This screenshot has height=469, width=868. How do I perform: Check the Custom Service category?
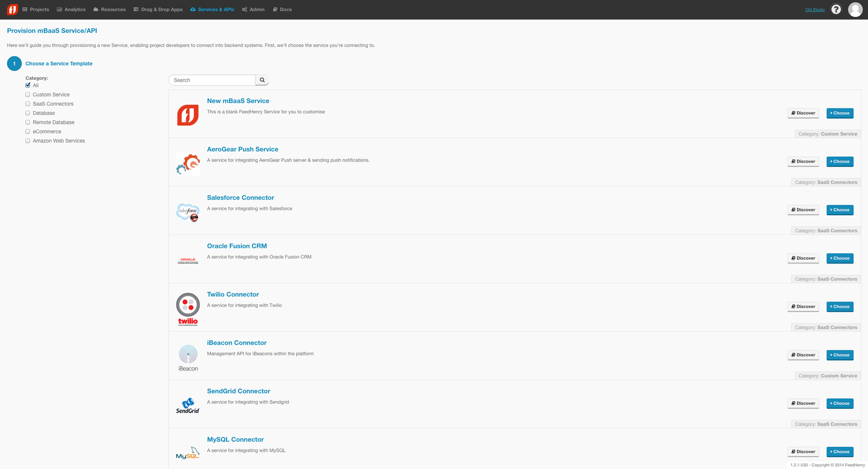pyautogui.click(x=28, y=94)
